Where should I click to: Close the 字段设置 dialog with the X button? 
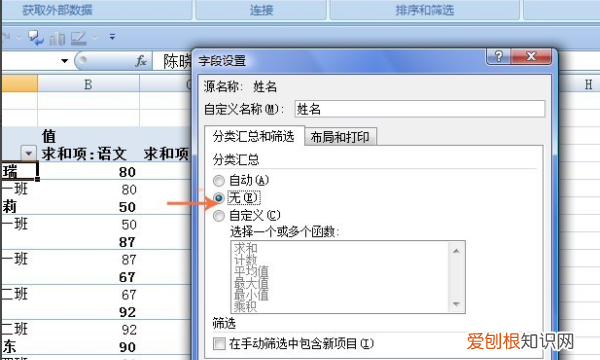point(531,57)
